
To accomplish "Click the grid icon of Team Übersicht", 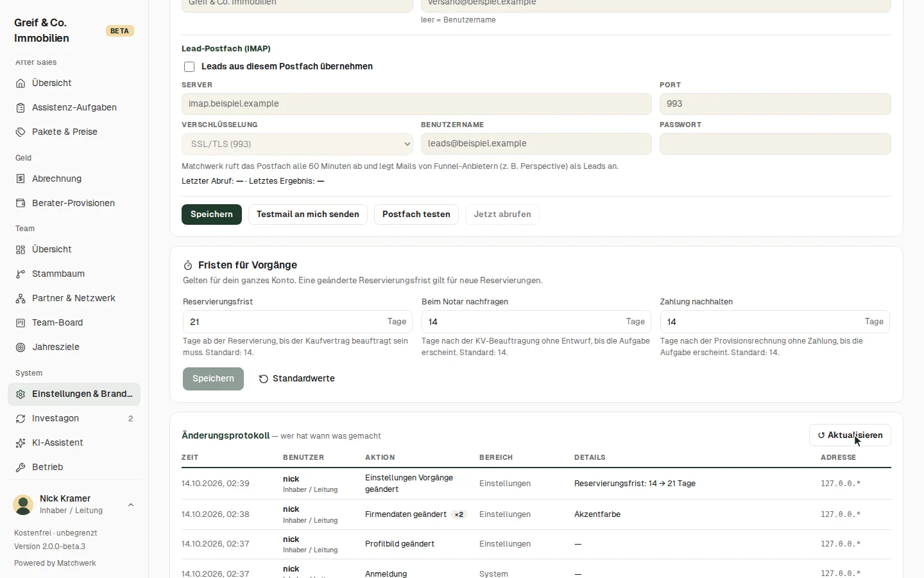I will [21, 250].
